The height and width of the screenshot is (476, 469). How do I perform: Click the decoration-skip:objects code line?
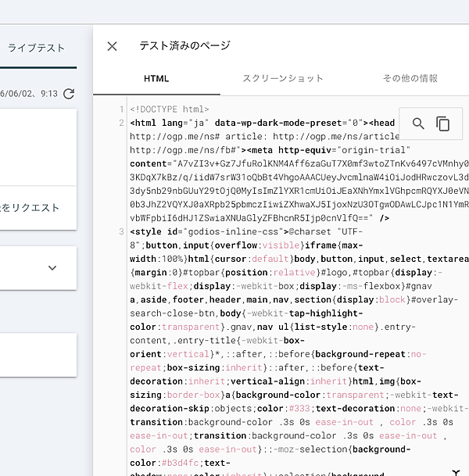click(299, 409)
